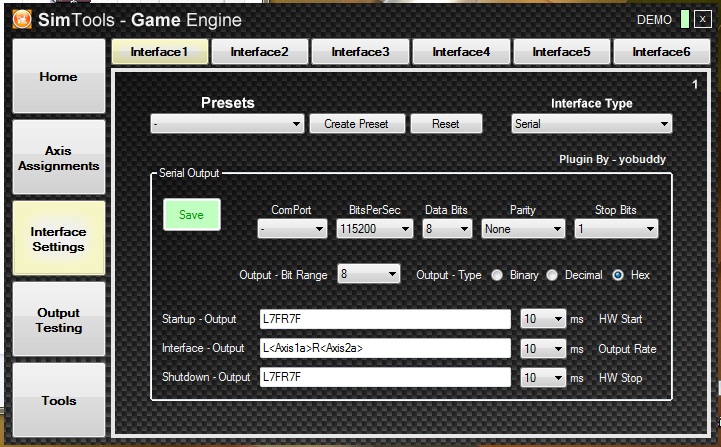Click the 'Output Rate' label
The image size is (721, 447).
coord(627,349)
